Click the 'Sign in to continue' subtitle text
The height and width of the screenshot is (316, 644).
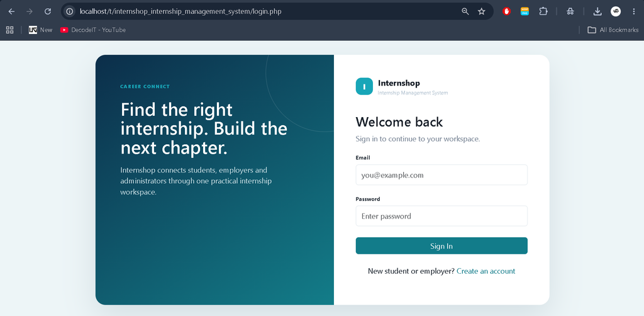[x=418, y=139]
